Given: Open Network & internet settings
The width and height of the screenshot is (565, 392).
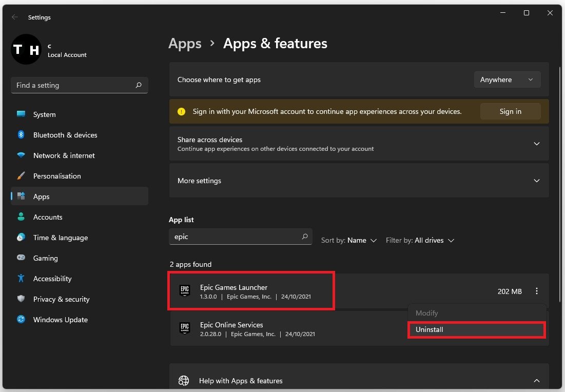Looking at the screenshot, I should (64, 155).
